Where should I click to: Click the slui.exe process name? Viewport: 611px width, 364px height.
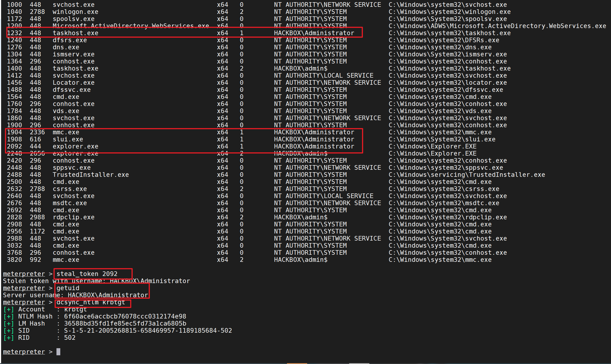click(68, 139)
